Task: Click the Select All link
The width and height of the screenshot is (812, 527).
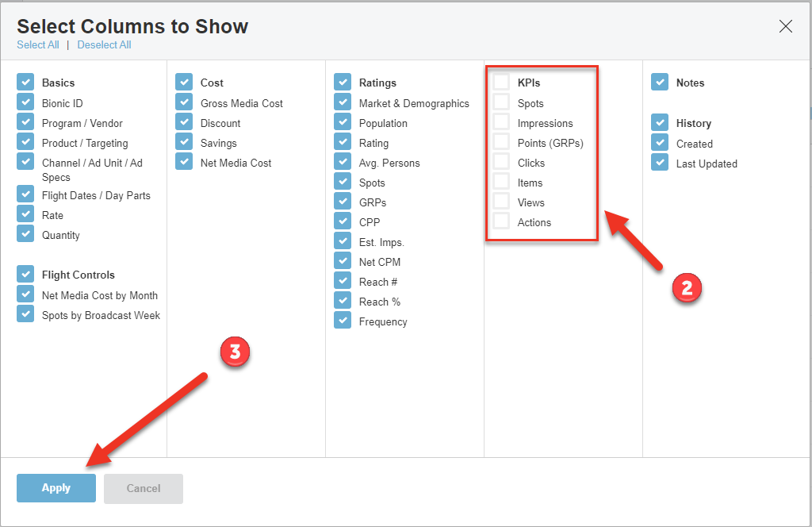Action: [38, 45]
